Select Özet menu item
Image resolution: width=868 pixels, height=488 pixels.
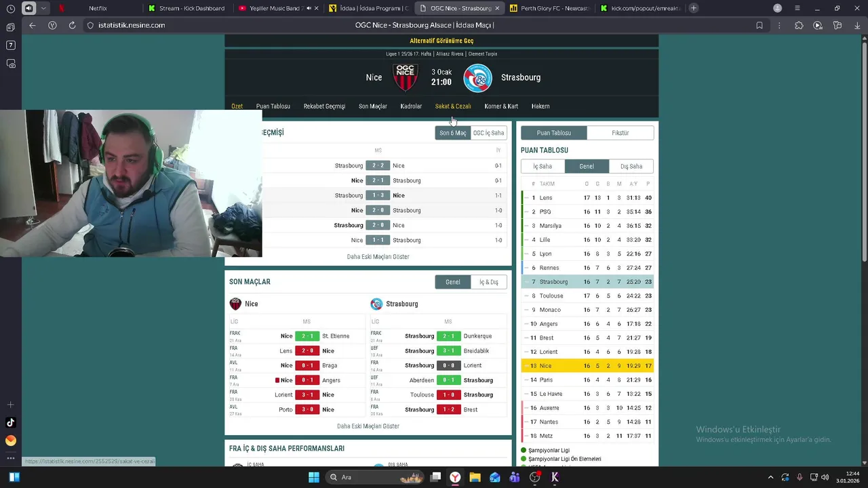237,106
